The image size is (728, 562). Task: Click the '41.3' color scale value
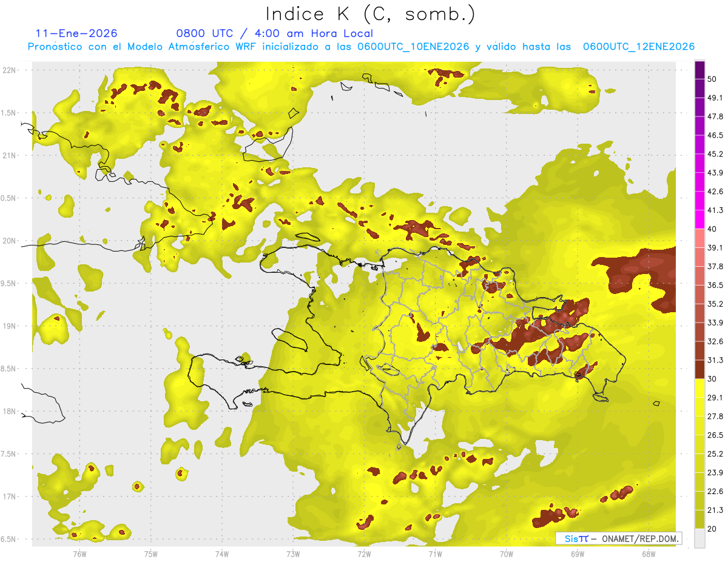[715, 210]
